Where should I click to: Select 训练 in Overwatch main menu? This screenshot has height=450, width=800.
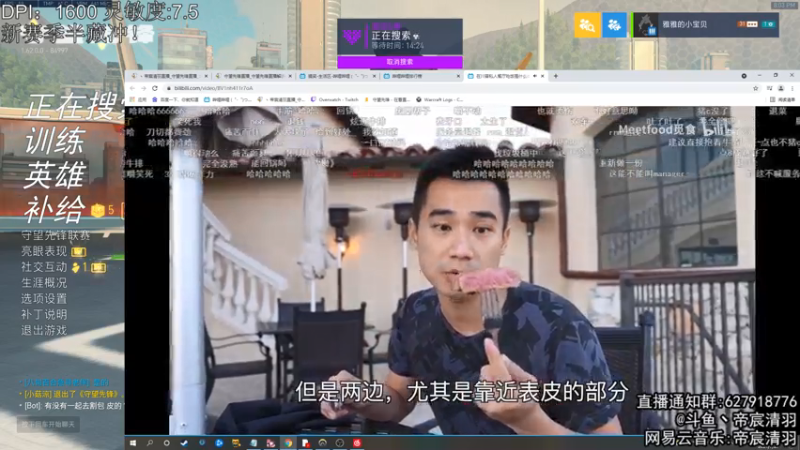(55, 141)
